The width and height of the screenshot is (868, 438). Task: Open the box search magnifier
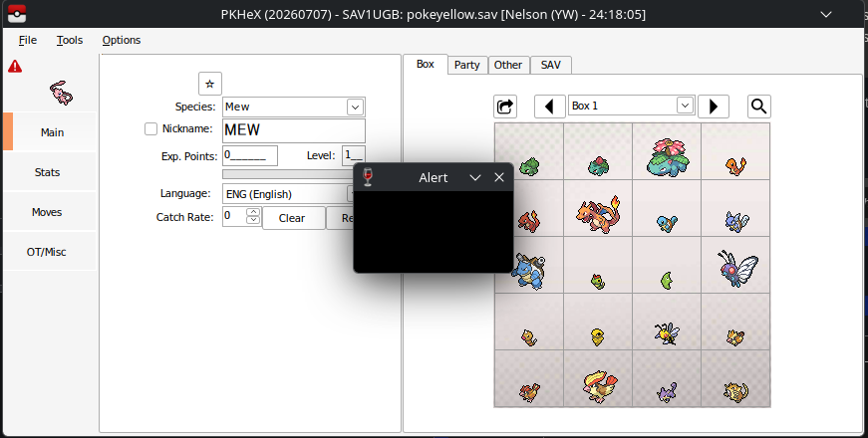[x=759, y=107]
